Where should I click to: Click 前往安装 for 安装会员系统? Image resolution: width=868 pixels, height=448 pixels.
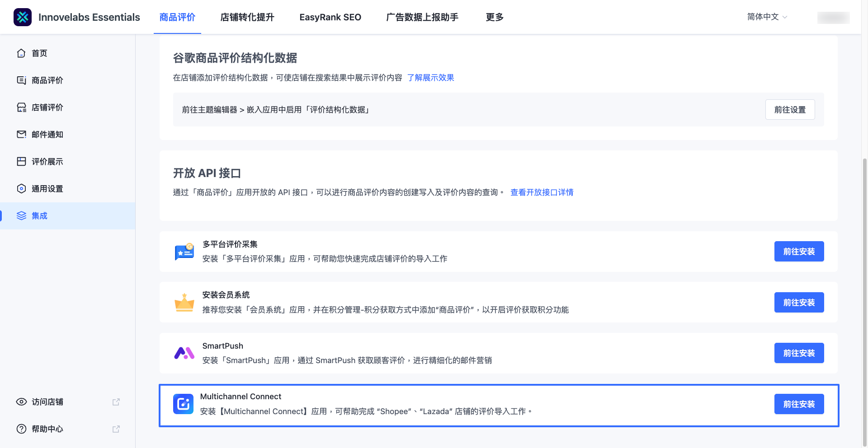tap(799, 303)
